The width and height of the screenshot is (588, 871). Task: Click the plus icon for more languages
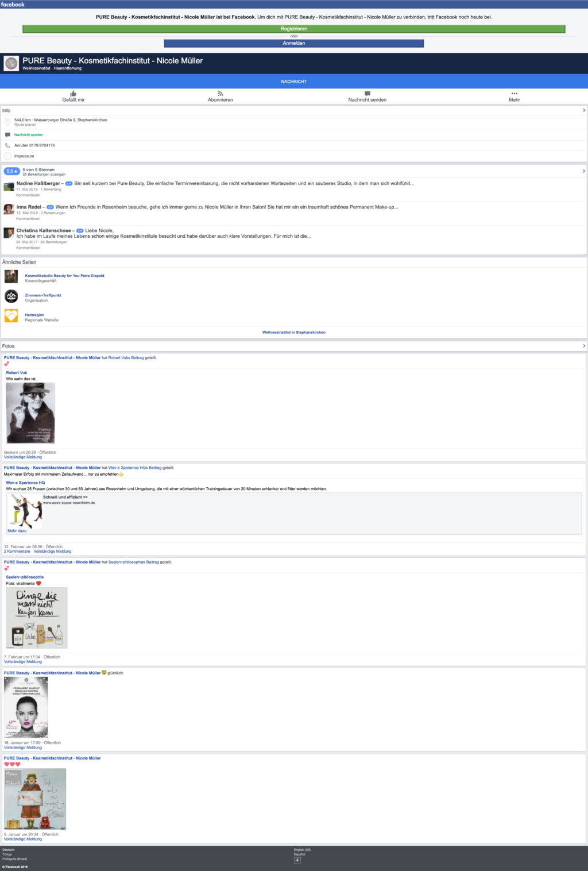(x=297, y=860)
